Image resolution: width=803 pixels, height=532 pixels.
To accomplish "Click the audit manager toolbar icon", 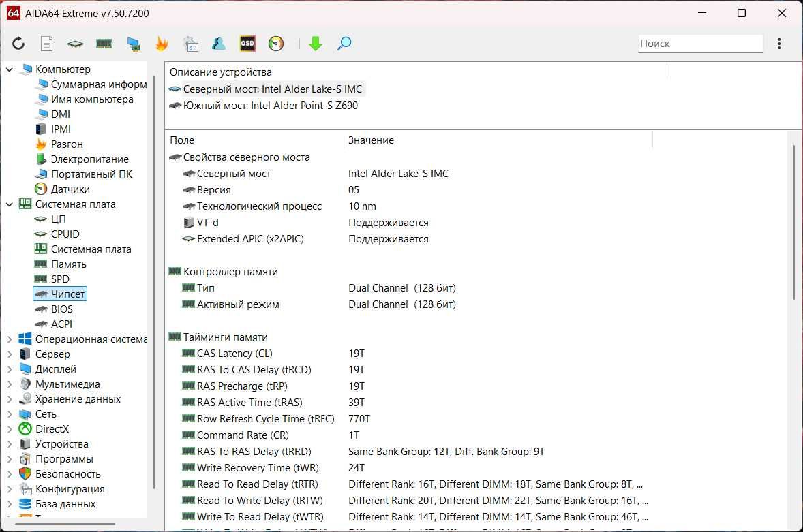I will point(190,44).
